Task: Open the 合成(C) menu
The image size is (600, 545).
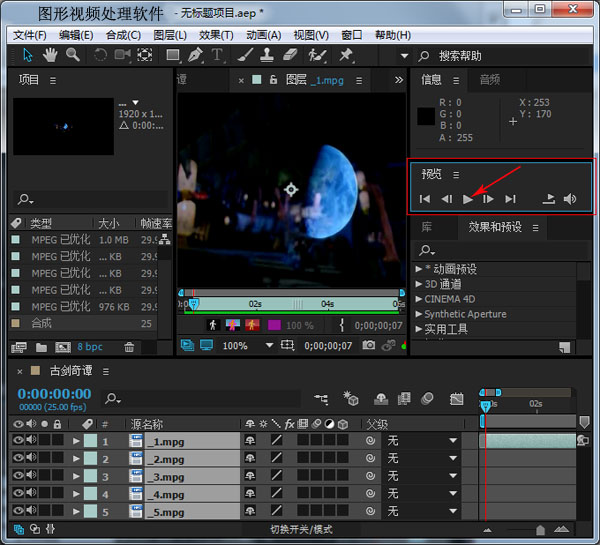Action: (123, 35)
